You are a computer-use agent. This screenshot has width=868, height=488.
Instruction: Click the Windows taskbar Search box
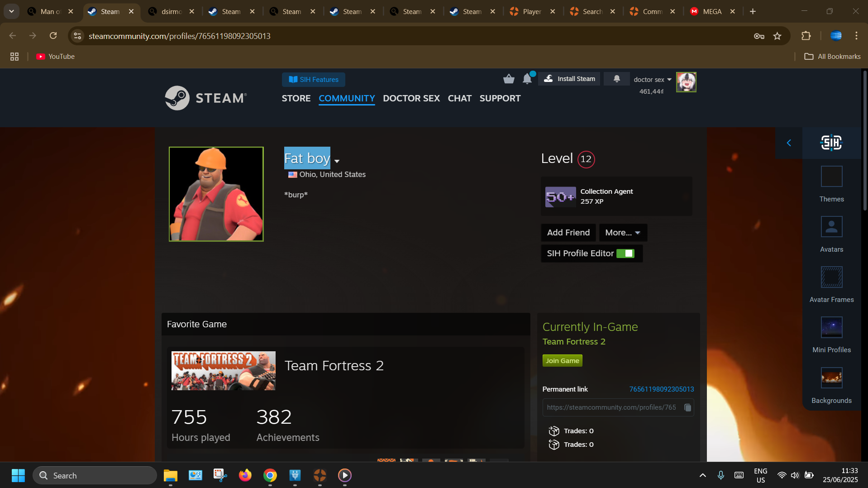[95, 475]
